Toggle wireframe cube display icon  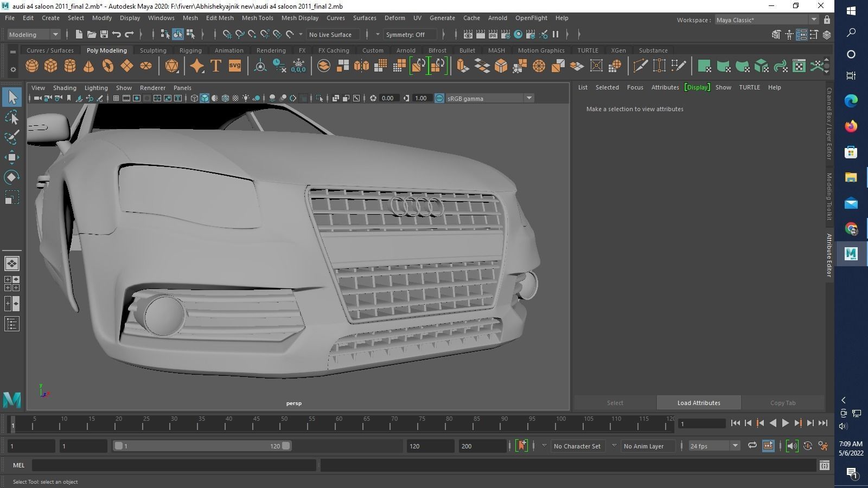click(194, 99)
